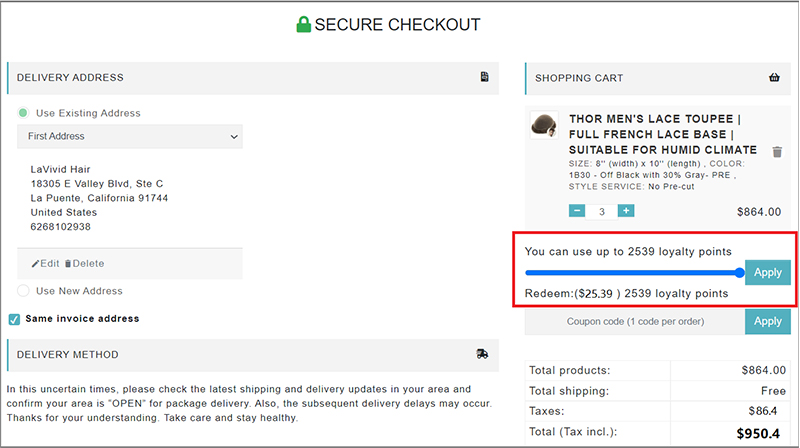Increase quantity with the plus button
Viewport: 800px width, 448px height.
[x=626, y=211]
